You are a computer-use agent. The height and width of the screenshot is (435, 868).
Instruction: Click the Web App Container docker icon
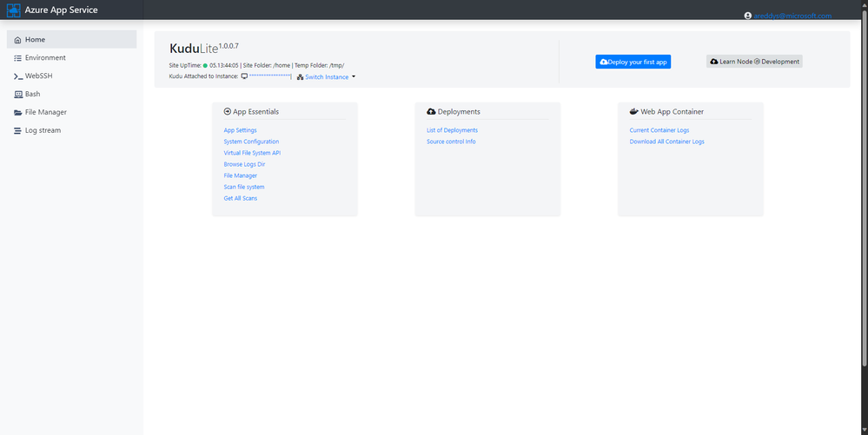point(634,111)
